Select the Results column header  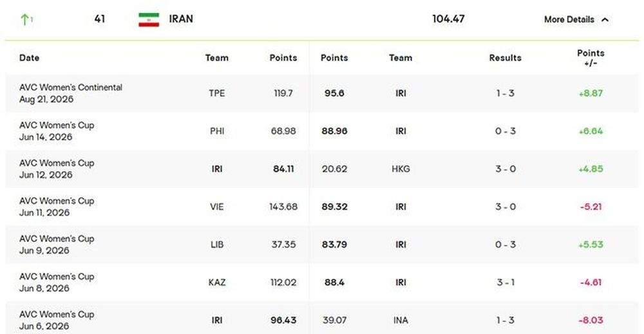(505, 58)
